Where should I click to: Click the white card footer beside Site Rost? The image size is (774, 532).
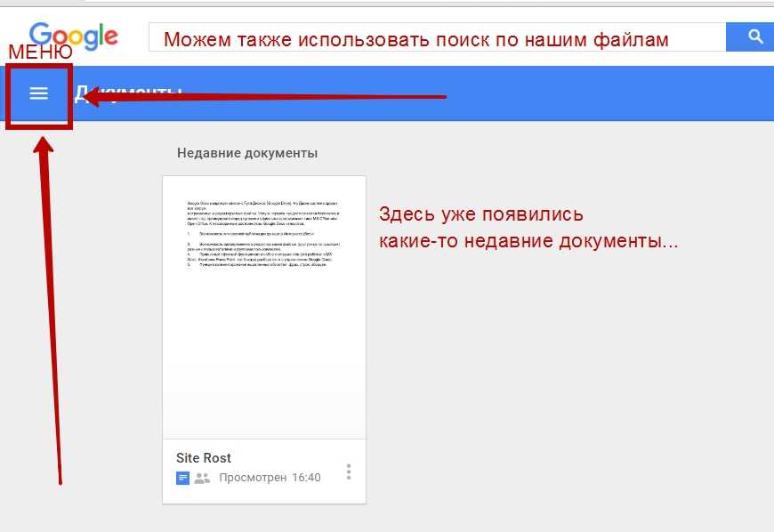coord(285,458)
